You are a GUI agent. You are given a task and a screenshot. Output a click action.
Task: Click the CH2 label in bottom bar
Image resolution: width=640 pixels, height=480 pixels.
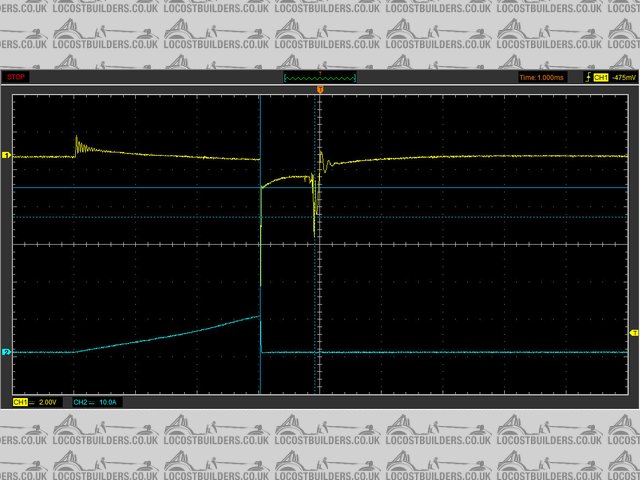coord(80,402)
